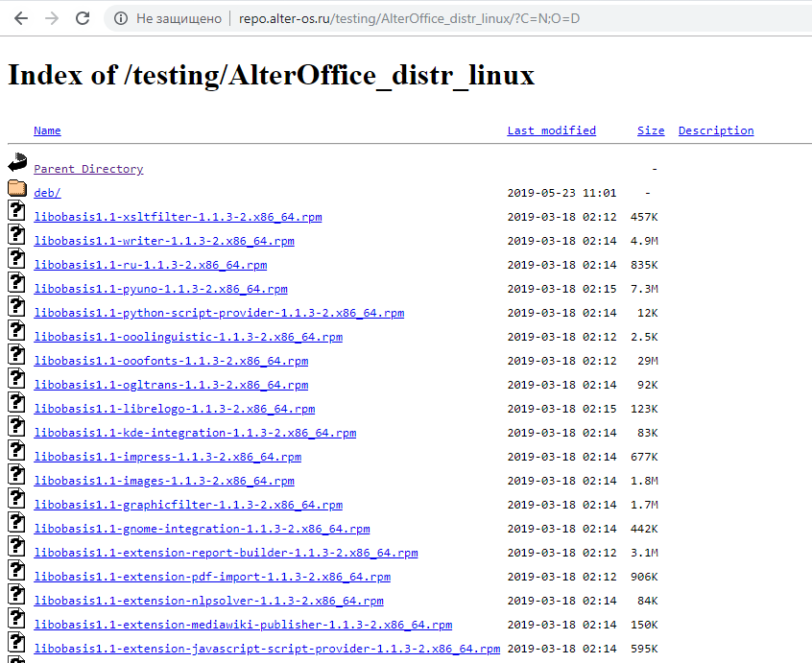This screenshot has height=663, width=812.
Task: Click the Parent Directory back-arrow icon
Action: 17,162
